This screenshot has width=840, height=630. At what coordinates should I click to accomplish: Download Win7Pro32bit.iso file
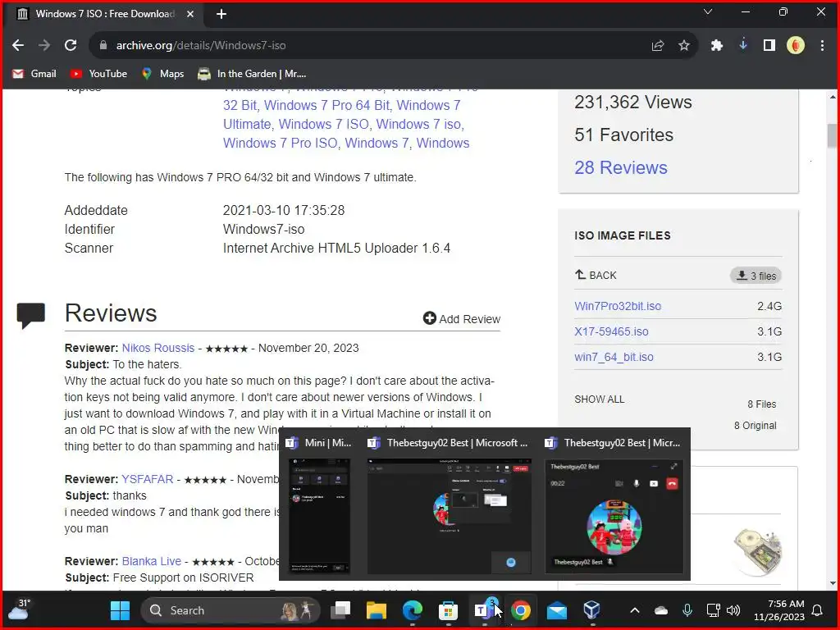pos(618,307)
